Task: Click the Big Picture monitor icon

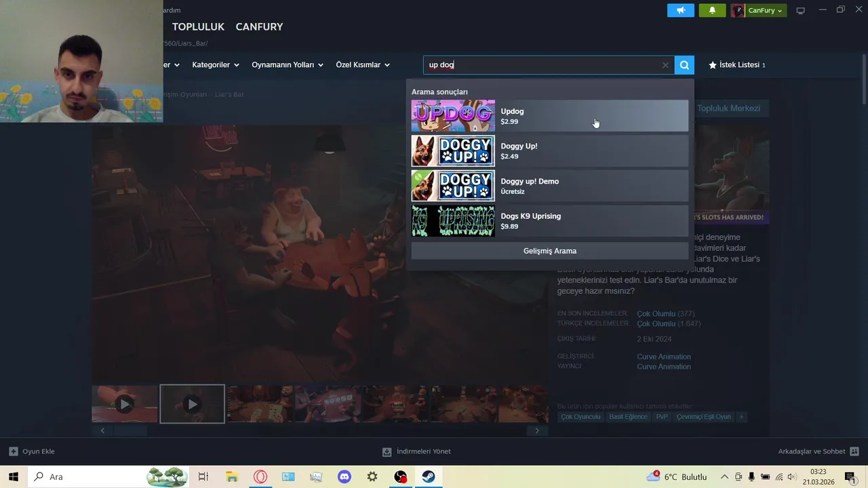Action: [x=800, y=10]
